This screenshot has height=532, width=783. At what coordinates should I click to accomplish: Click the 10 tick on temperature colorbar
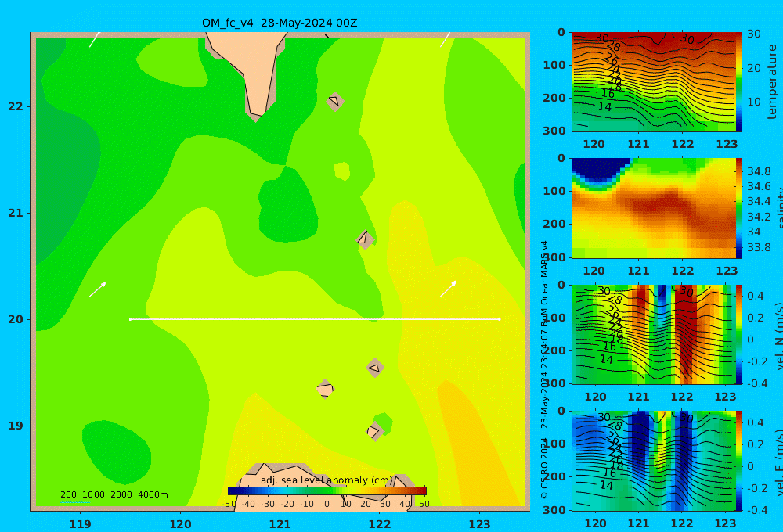[x=753, y=102]
